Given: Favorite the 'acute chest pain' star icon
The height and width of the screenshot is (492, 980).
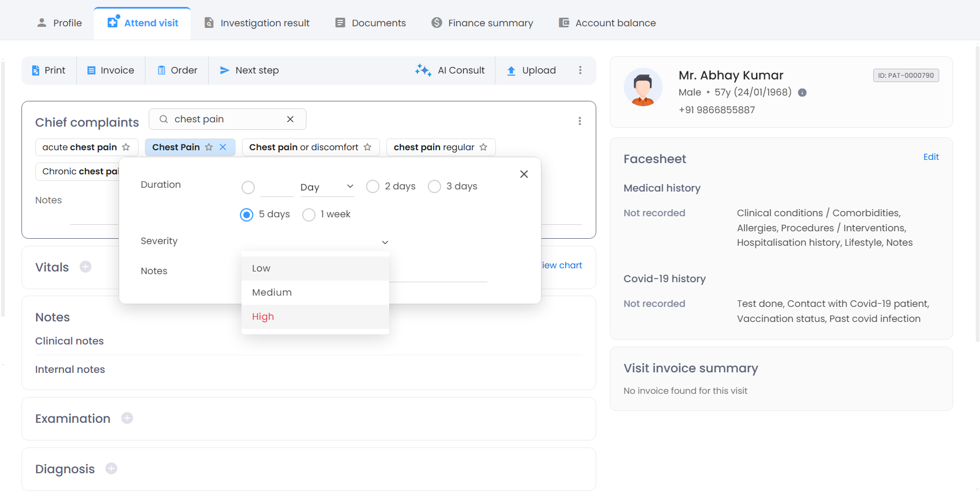Looking at the screenshot, I should point(126,147).
